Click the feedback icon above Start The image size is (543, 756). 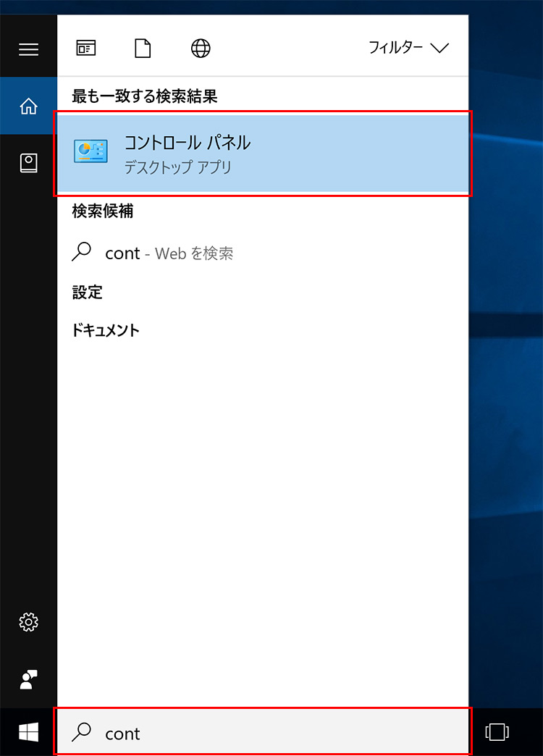(28, 679)
